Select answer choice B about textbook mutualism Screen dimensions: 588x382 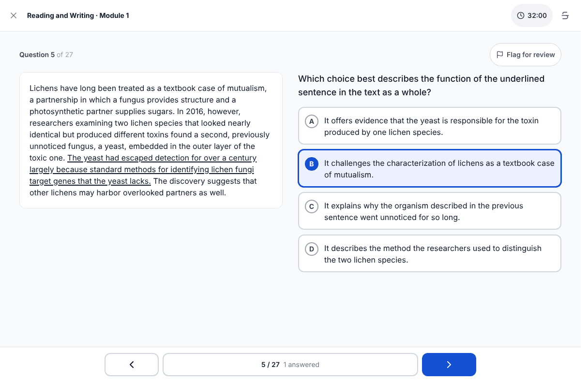click(430, 168)
